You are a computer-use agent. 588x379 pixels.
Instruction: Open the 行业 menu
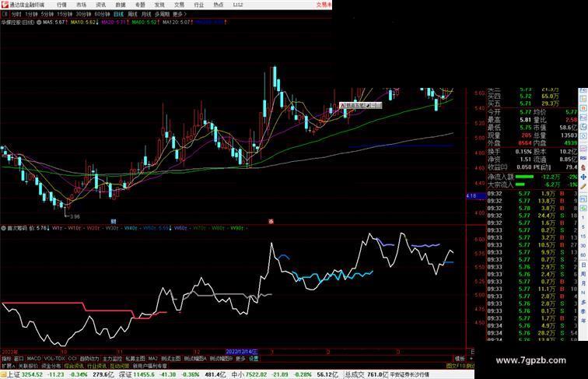point(199,5)
